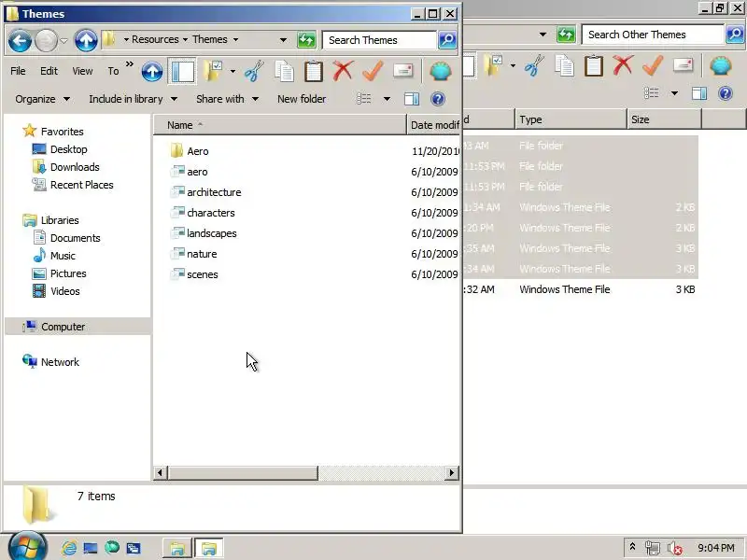Click the red Delete X in Themes toolbar

pos(343,72)
